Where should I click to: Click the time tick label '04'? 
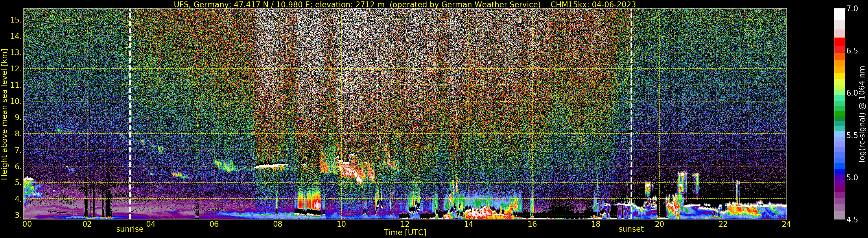point(151,224)
